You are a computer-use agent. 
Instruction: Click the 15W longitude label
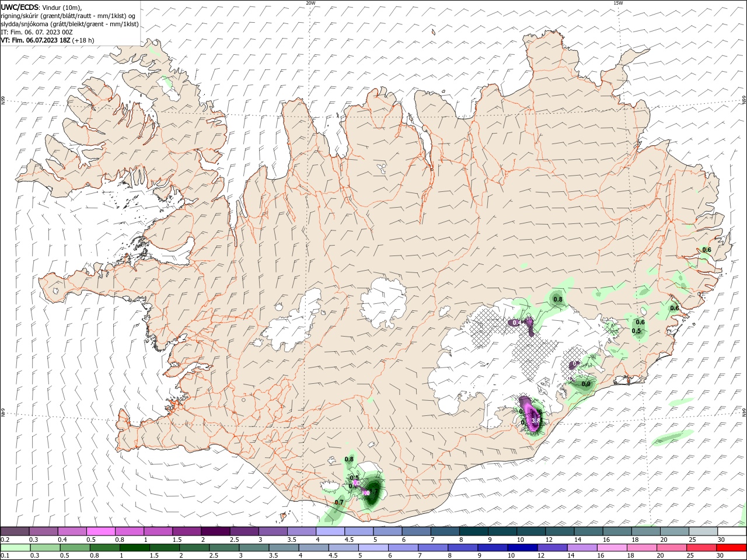click(x=618, y=2)
